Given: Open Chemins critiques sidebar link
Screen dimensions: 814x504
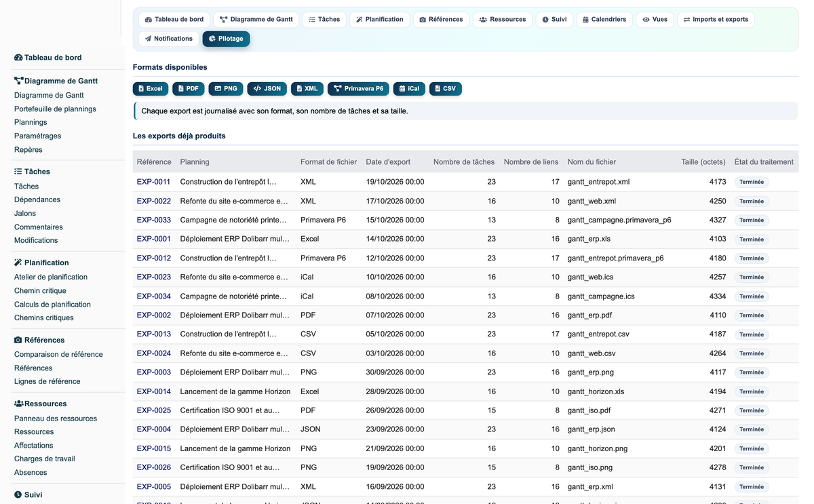Looking at the screenshot, I should click(x=44, y=318).
